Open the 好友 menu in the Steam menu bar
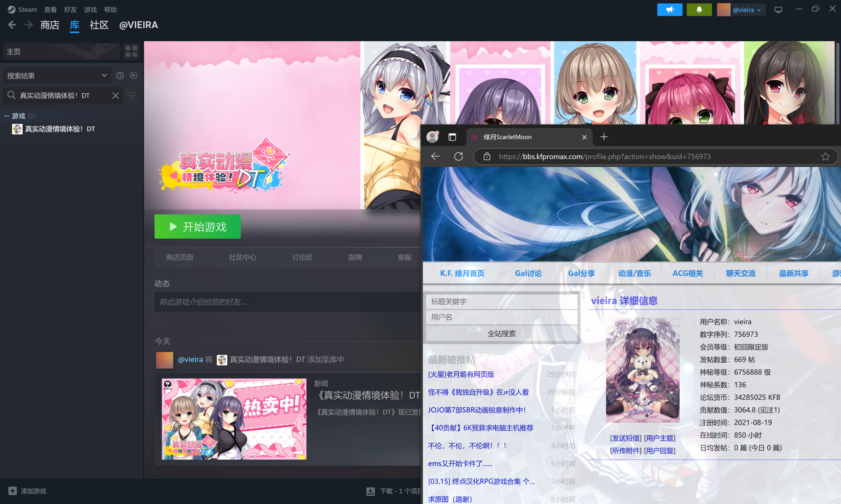Viewport: 841px width, 504px height. 70,10
